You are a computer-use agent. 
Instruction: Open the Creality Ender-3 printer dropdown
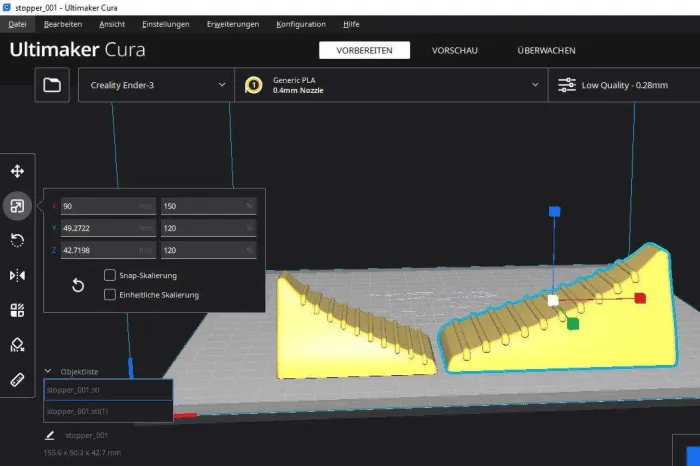click(156, 85)
